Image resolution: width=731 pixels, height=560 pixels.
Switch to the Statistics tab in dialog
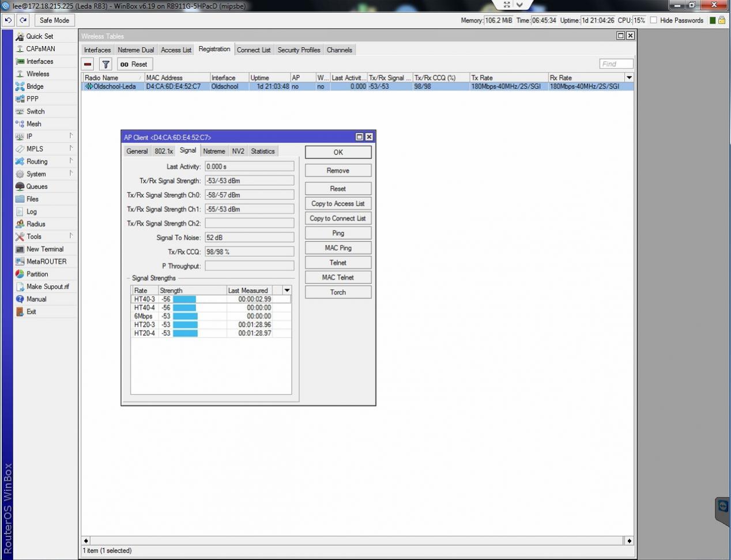pyautogui.click(x=262, y=152)
